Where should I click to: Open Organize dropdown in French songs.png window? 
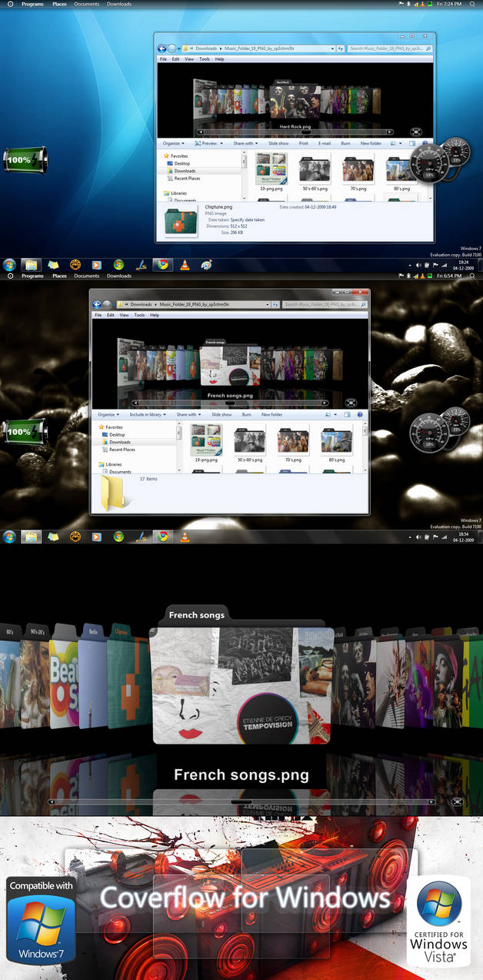(x=108, y=414)
